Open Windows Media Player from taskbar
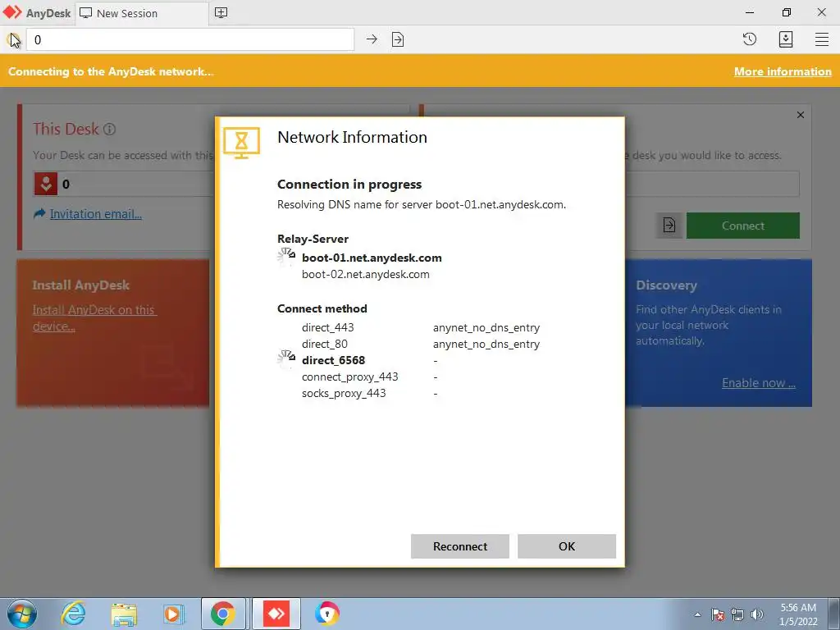The height and width of the screenshot is (630, 840). pos(173,614)
